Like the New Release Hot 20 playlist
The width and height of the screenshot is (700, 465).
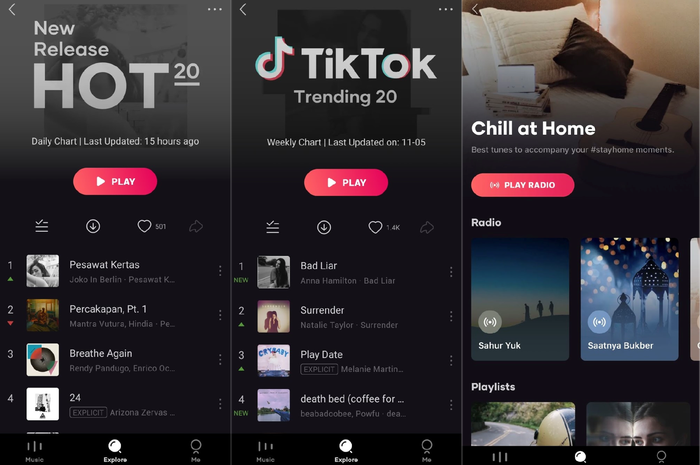point(144,226)
